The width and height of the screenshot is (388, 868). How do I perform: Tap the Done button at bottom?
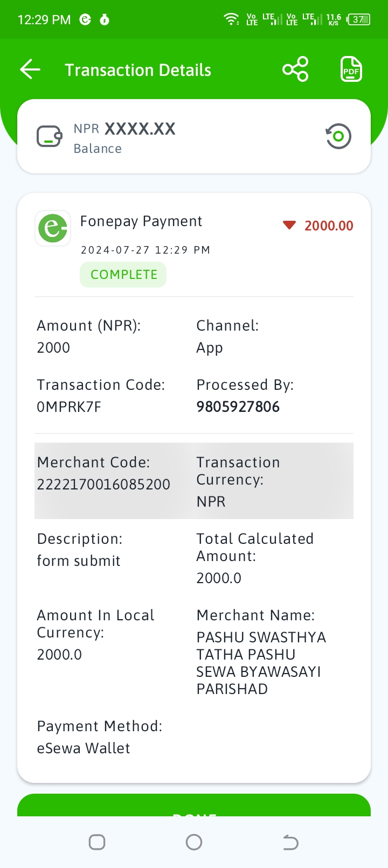coord(194,805)
